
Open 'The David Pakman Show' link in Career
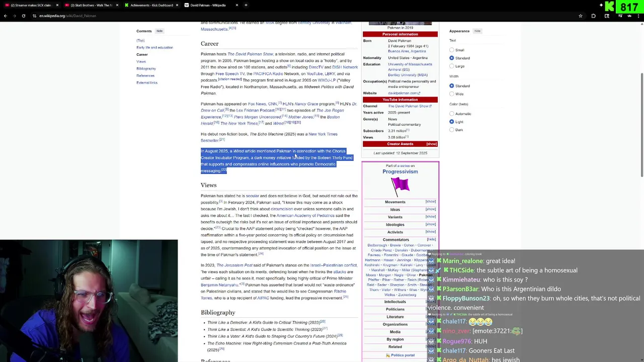[x=250, y=54]
